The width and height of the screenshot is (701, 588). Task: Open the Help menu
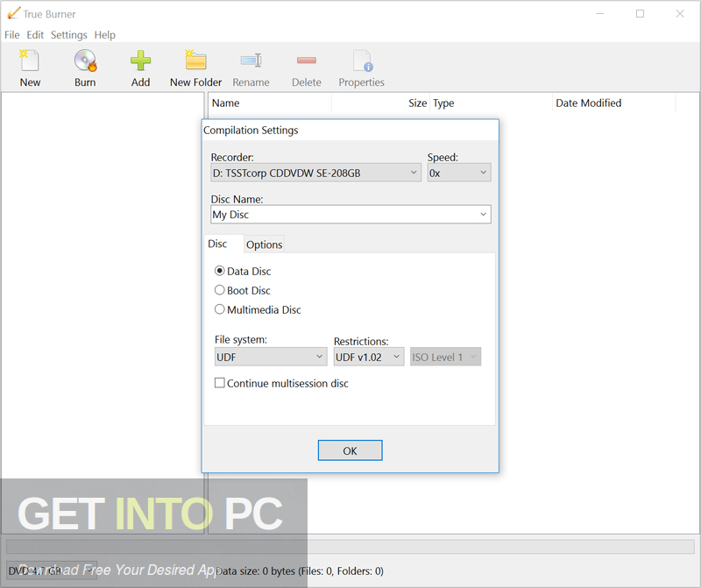104,35
